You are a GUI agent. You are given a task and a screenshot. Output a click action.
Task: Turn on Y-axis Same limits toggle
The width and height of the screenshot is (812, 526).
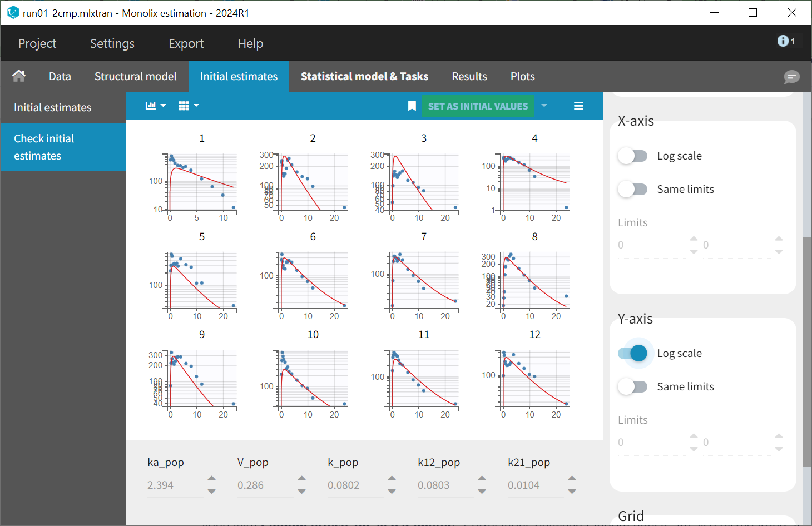coord(633,387)
